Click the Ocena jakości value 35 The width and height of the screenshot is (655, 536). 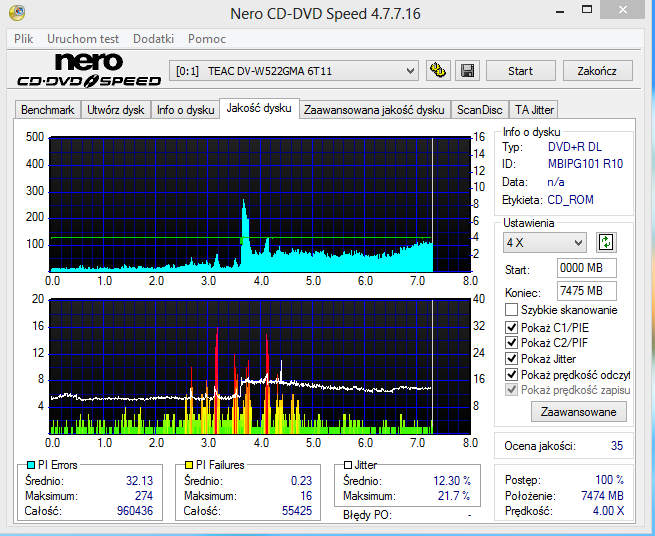[x=617, y=446]
